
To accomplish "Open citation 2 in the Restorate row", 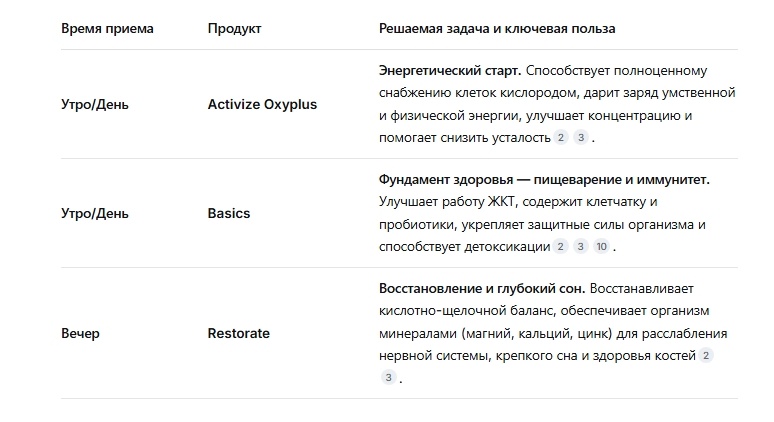I will (706, 355).
